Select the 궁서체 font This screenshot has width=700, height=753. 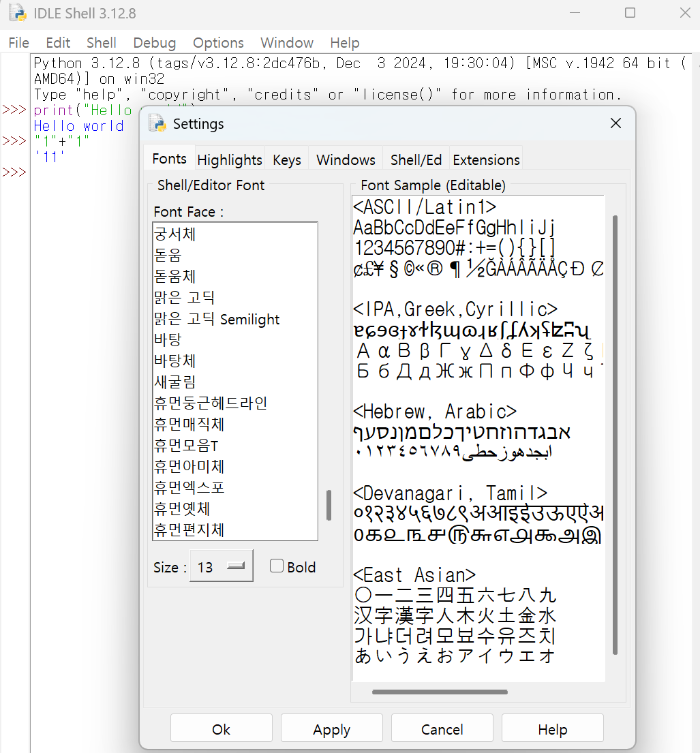pyautogui.click(x=235, y=234)
